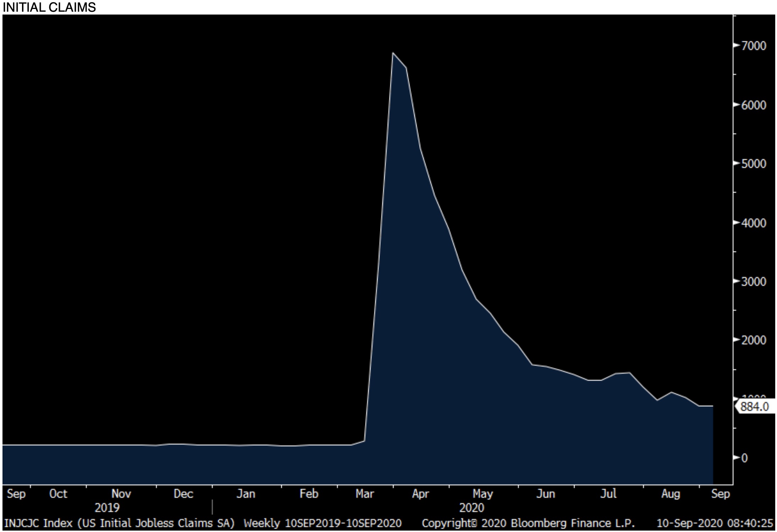This screenshot has width=777, height=532.
Task: Click the Bloomberg Finance copyright text
Action: (528, 523)
